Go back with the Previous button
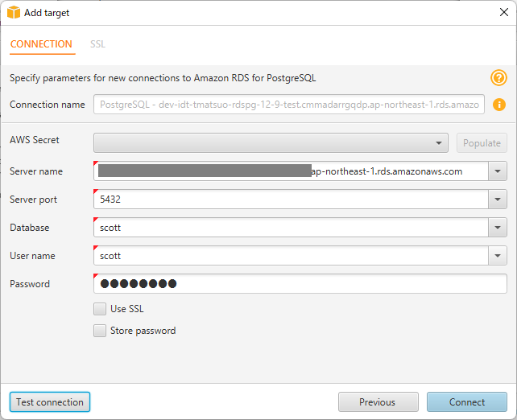The width and height of the screenshot is (517, 420). [378, 401]
